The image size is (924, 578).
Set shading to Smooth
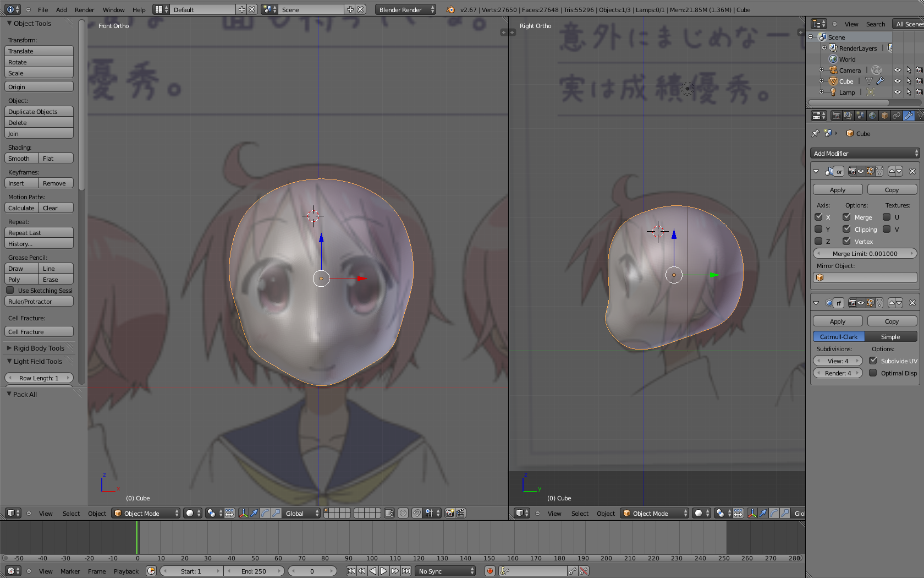click(x=21, y=158)
